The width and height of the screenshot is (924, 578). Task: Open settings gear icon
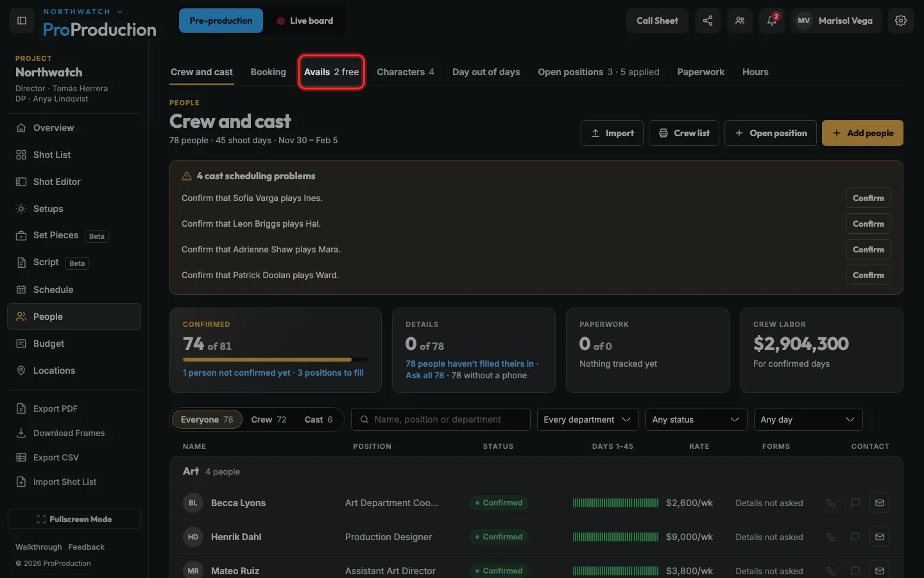901,21
